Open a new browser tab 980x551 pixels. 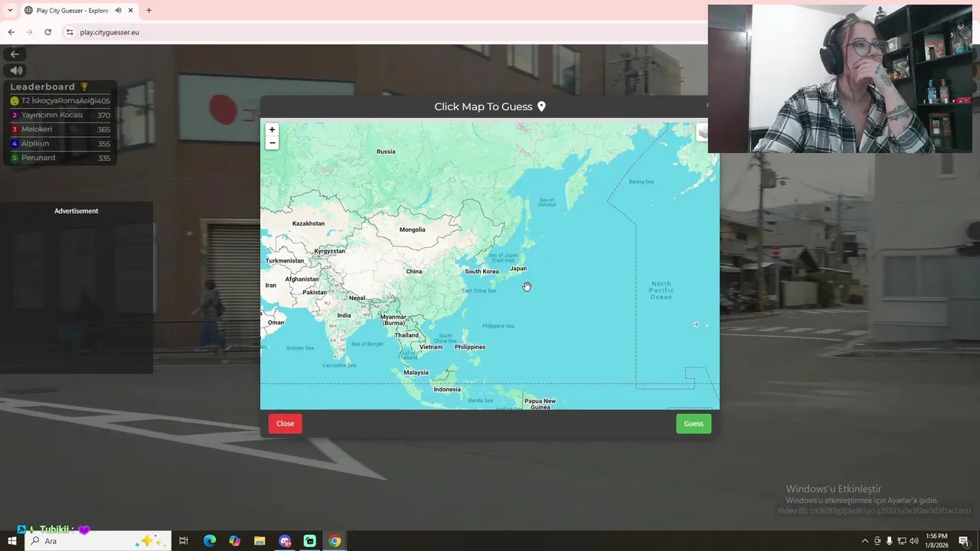point(149,11)
